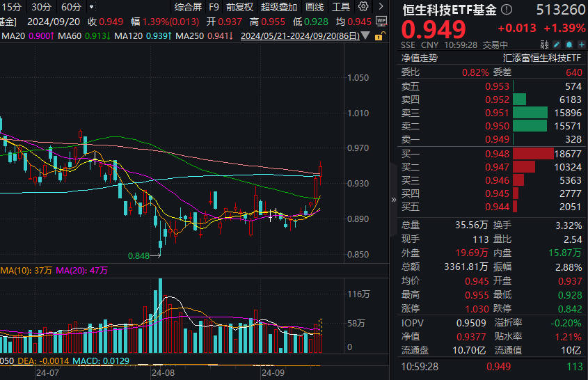Select the 买四 price 0.945
Viewport: 588px width, 380px height.
(x=497, y=193)
